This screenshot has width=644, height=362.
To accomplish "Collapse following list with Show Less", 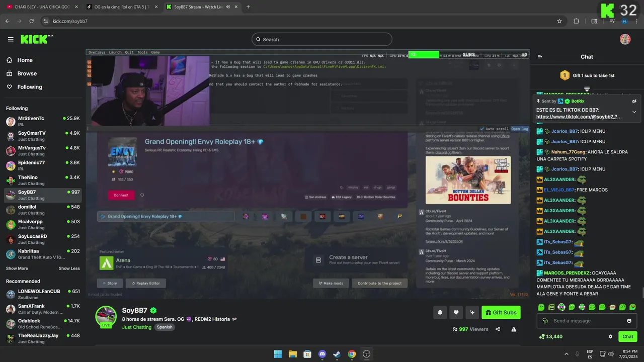I will (69, 268).
